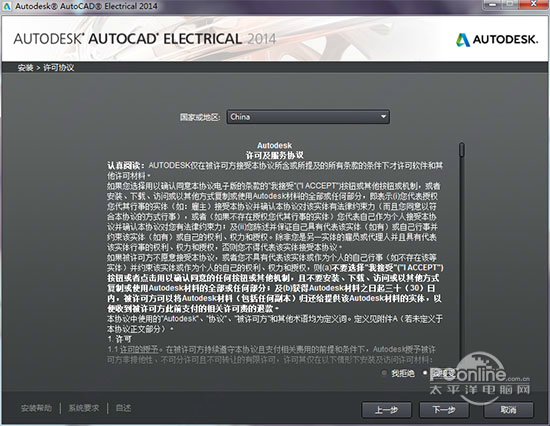Open the 系统要求 system requirements link
550x426 pixels.
(x=84, y=408)
